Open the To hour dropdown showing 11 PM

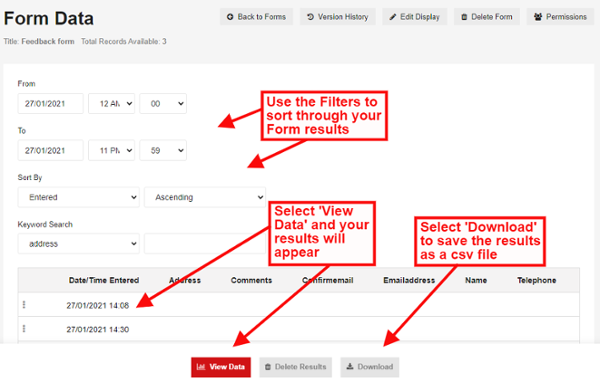[x=111, y=150]
